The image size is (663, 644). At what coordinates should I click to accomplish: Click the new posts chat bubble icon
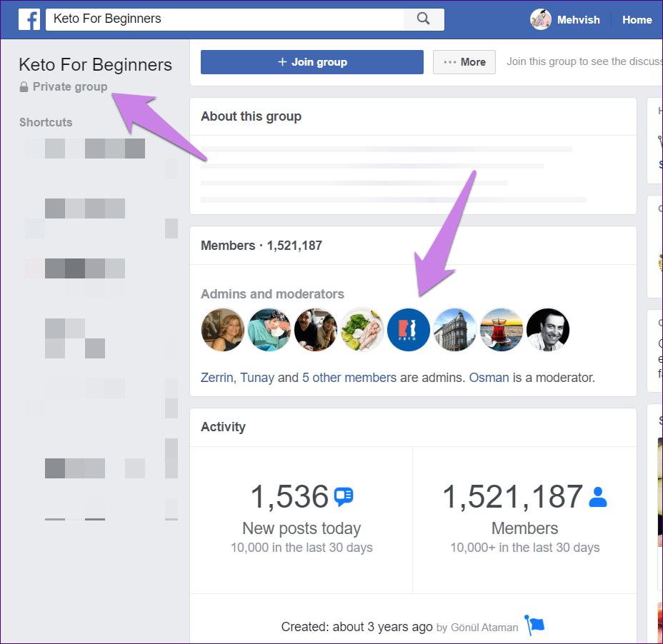tap(344, 496)
